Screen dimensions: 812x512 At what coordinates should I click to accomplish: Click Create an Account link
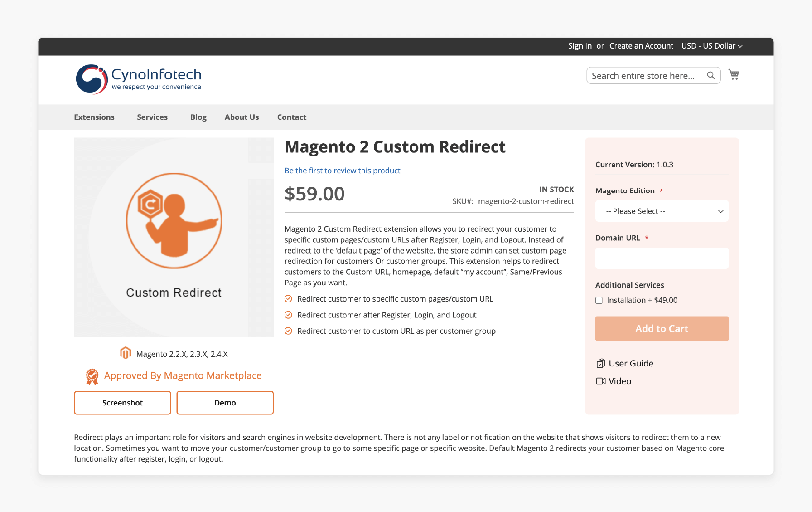(641, 46)
